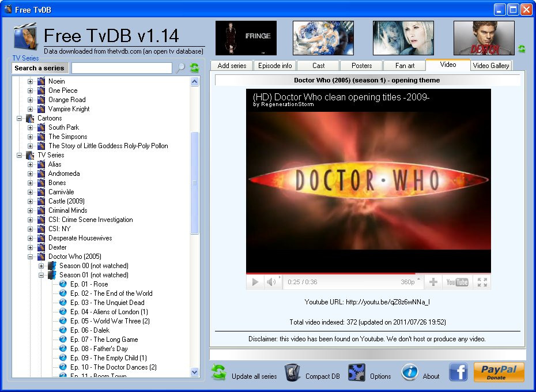This screenshot has width=536, height=392.
Task: Collapse Season 01 (not watched)
Action: pyautogui.click(x=41, y=275)
